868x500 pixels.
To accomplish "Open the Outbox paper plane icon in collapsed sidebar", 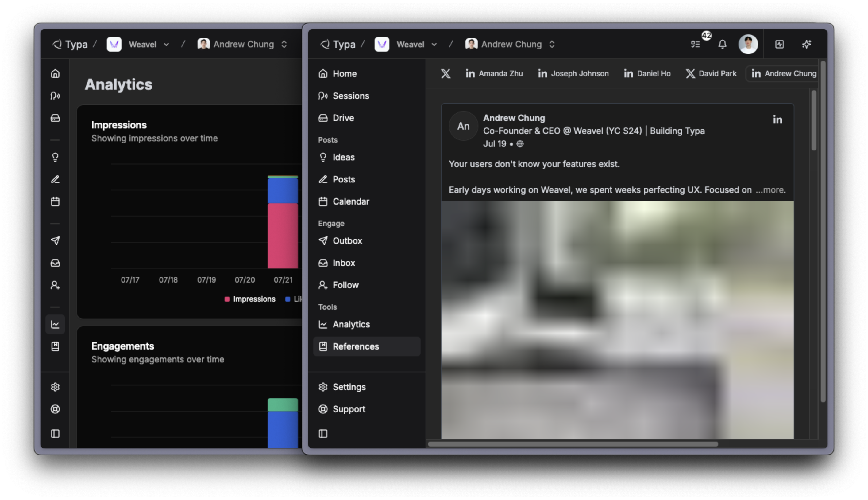I will [55, 241].
